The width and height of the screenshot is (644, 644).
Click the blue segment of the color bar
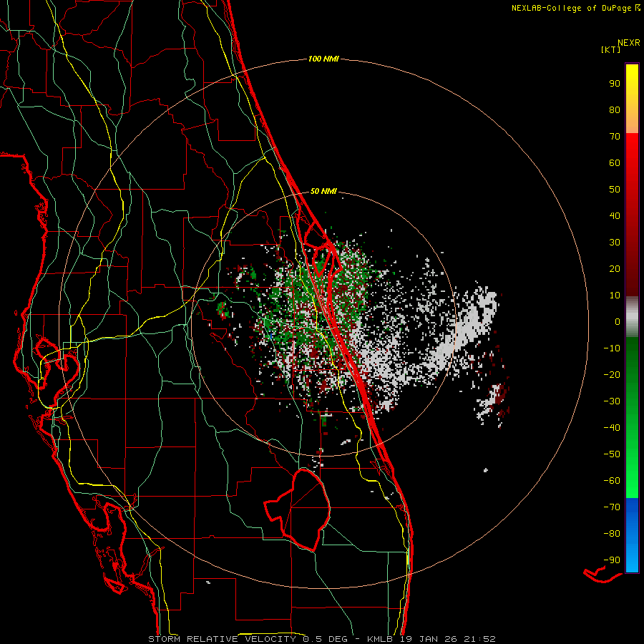(x=632, y=535)
